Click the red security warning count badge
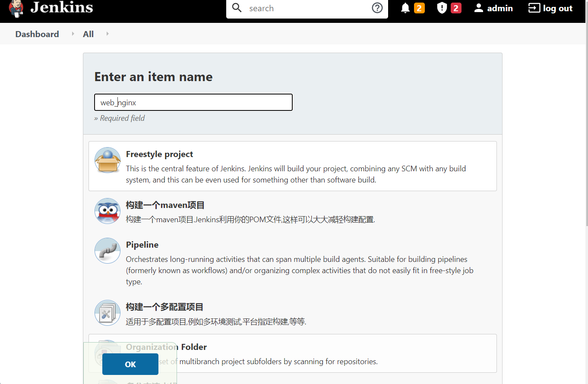This screenshot has height=384, width=588. tap(456, 8)
